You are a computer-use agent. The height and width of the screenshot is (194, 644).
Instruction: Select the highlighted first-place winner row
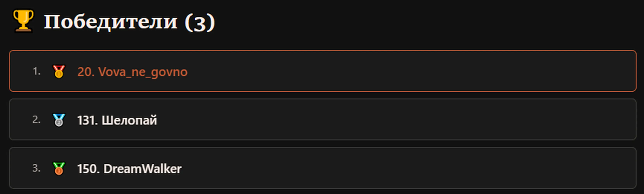coord(323,71)
